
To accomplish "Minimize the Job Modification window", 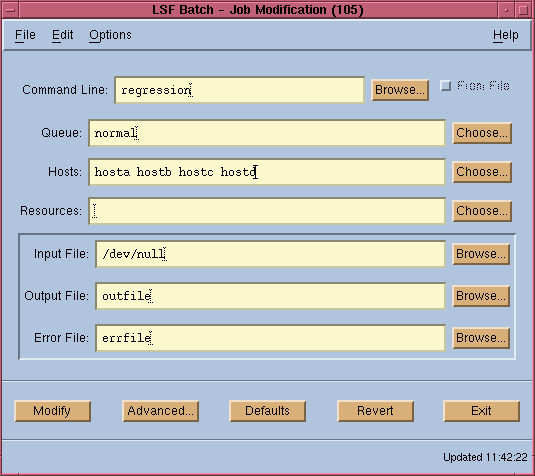I will [x=506, y=10].
